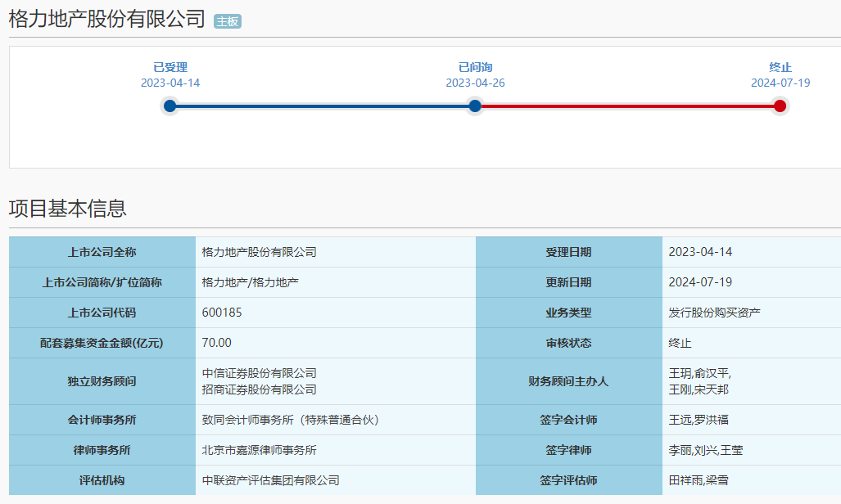
Task: Click the blue progress bar segment
Action: pyautogui.click(x=322, y=106)
